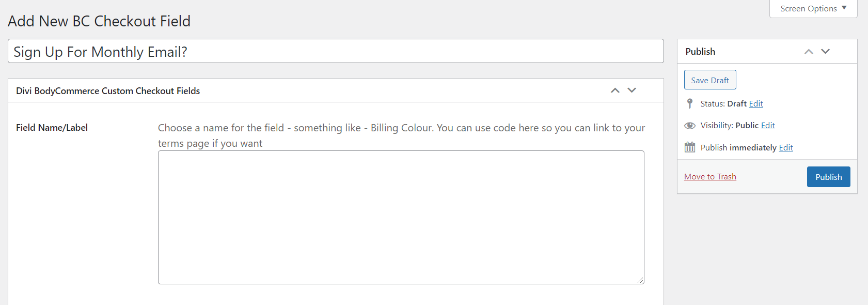Move this field to Trash
The width and height of the screenshot is (868, 305).
pyautogui.click(x=710, y=177)
